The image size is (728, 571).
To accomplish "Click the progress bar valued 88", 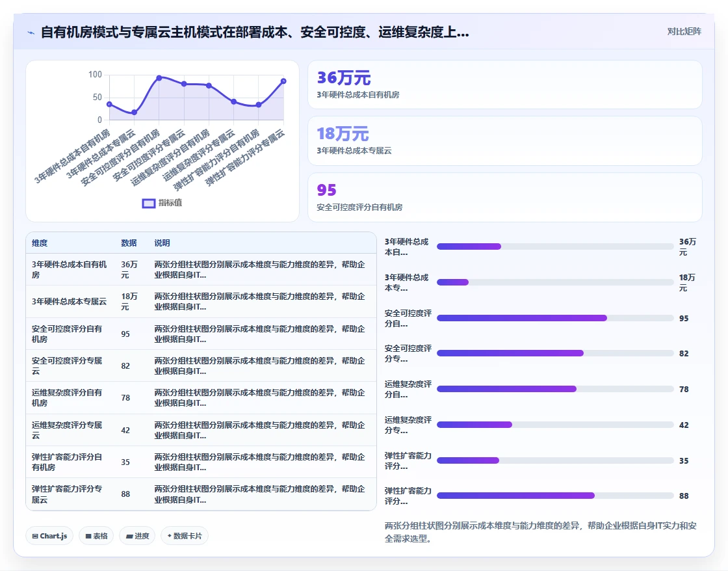I will click(555, 496).
